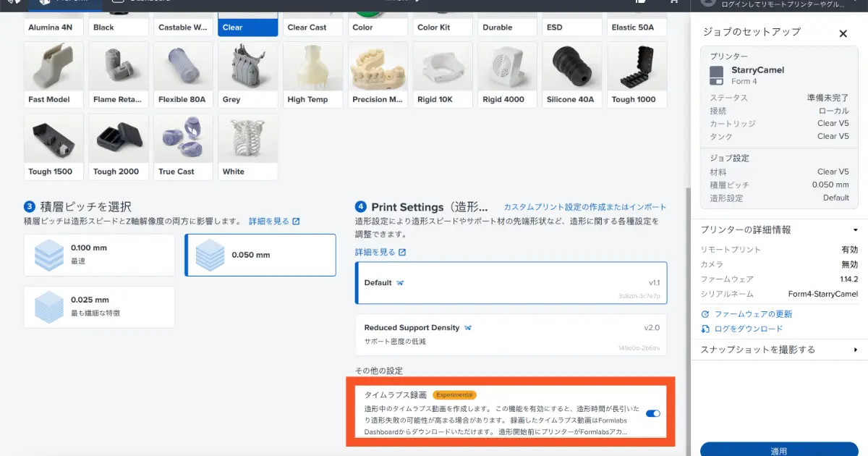Select the 0.050 mm layer thickness option
Screen dimensions: 868x456
tap(260, 255)
